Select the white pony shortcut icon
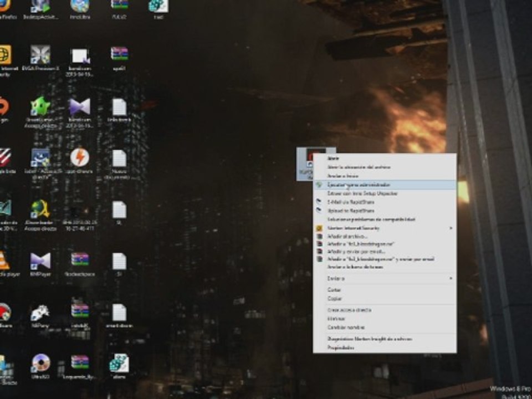Image resolution: width=532 pixels, height=399 pixels. [x=40, y=313]
